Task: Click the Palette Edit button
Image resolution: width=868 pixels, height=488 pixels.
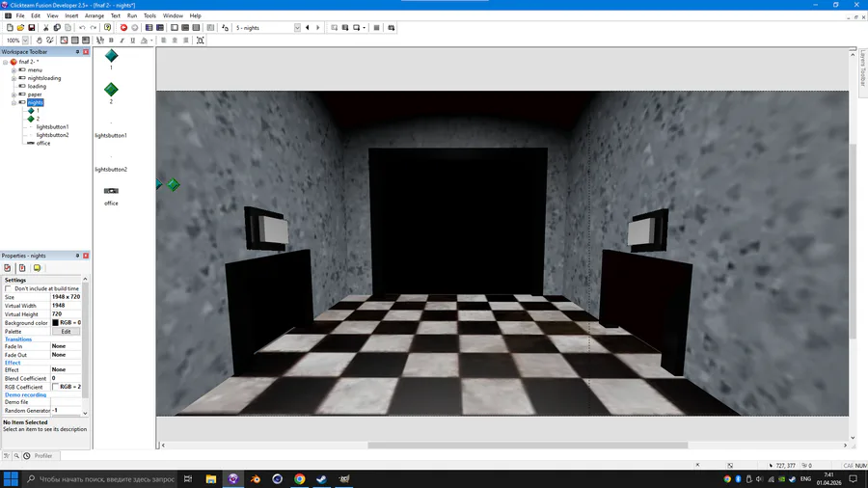Action: pos(66,332)
